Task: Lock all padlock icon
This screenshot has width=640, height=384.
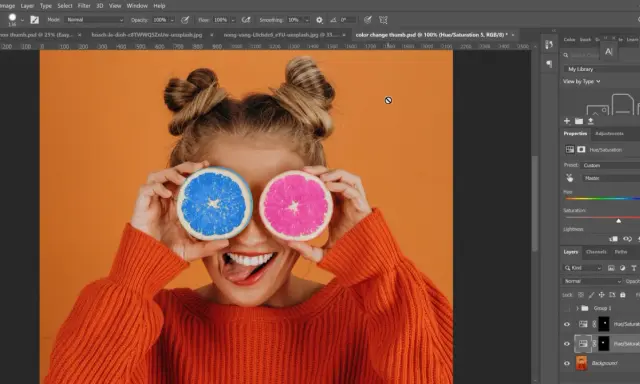Action: pyautogui.click(x=622, y=295)
